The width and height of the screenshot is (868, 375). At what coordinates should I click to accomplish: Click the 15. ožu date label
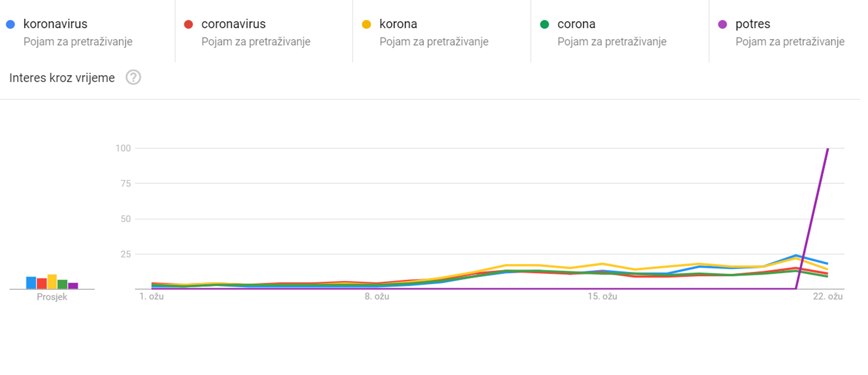tap(602, 297)
